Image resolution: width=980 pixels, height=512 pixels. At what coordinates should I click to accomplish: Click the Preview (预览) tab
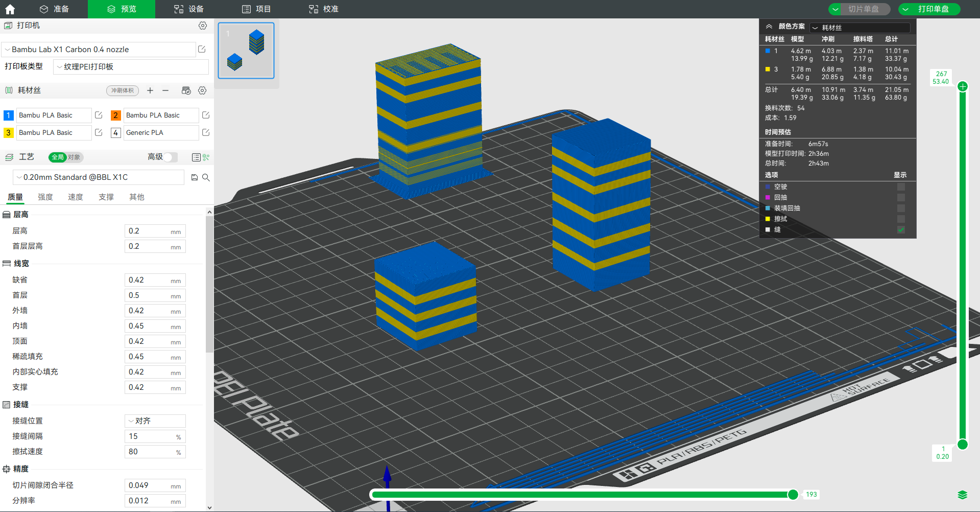pos(122,9)
